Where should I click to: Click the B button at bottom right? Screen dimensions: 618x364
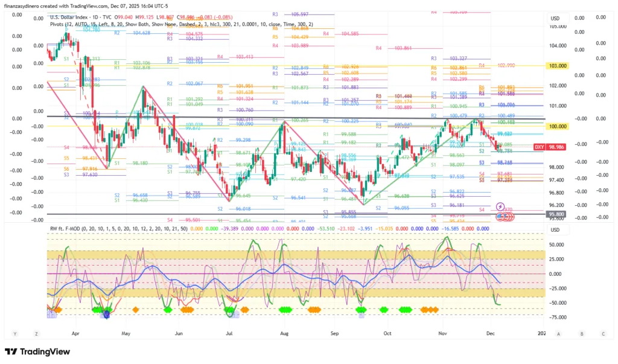[x=581, y=333]
